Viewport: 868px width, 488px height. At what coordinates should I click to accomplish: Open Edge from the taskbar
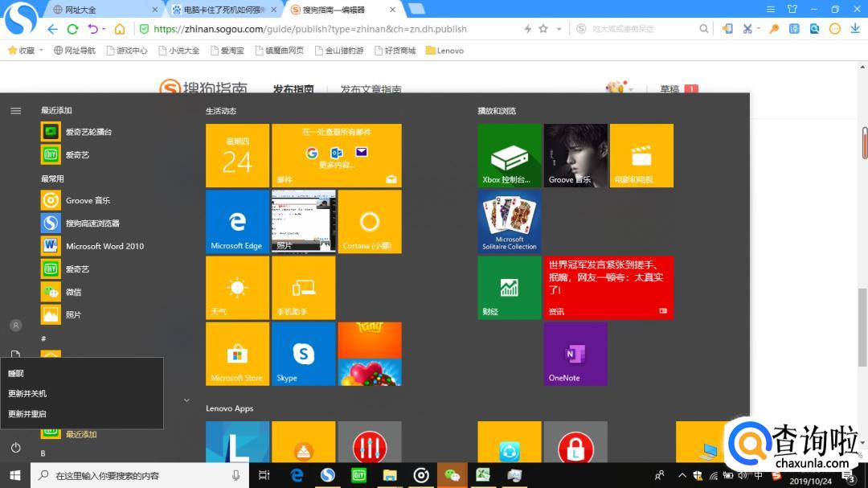point(297,475)
